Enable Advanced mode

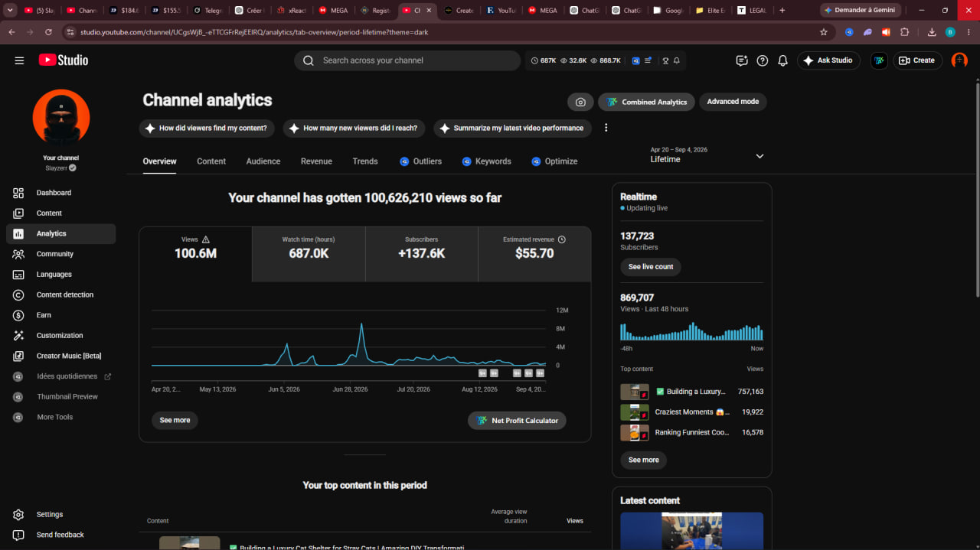point(733,102)
